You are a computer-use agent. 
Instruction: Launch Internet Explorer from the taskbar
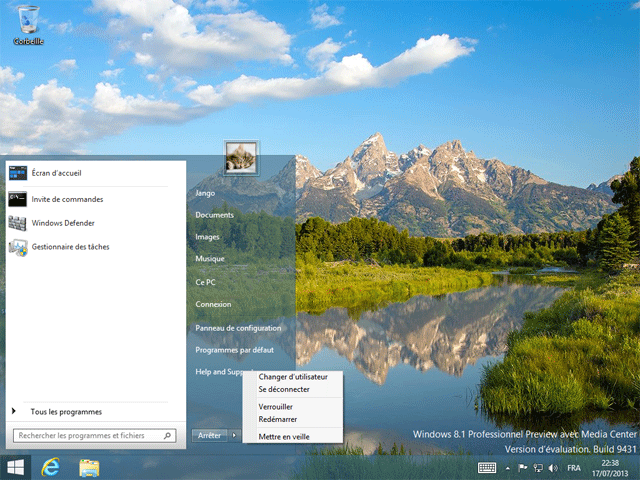click(x=52, y=467)
